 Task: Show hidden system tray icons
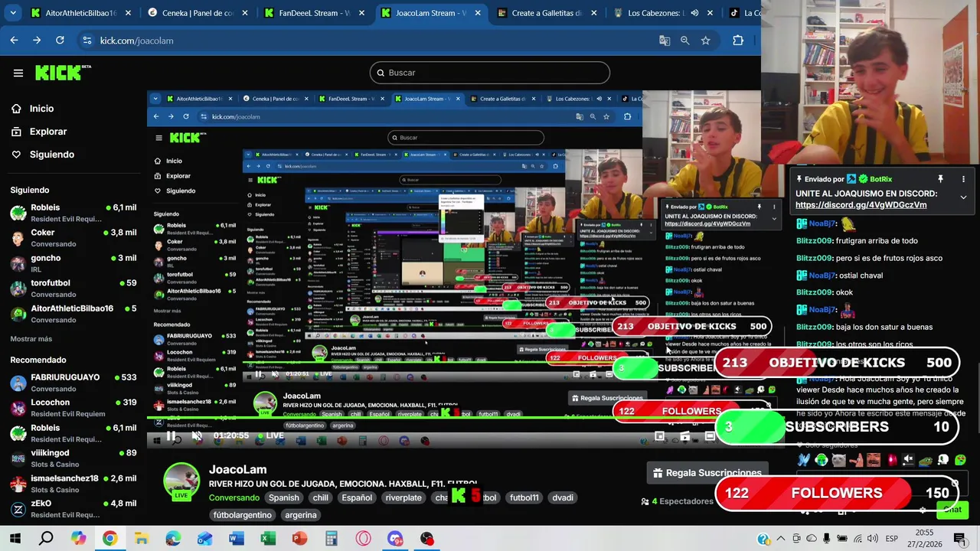[x=781, y=539]
